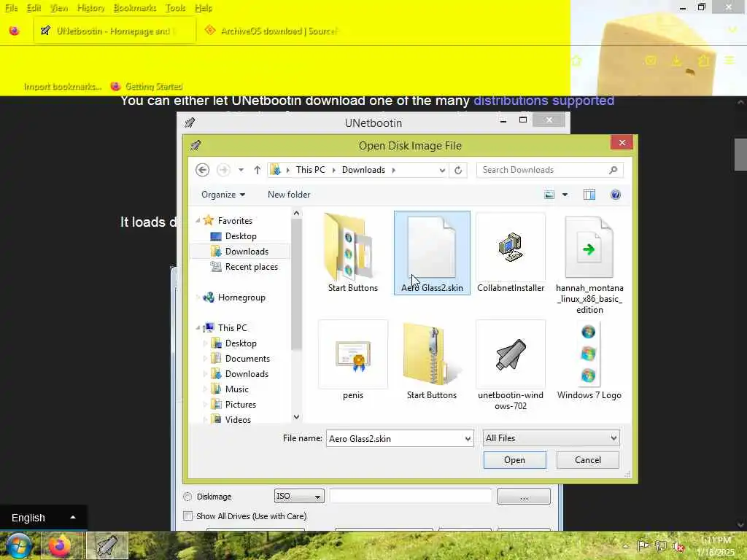Select the Start Buttons folder in top row
Screen dimensions: 747x560
pyautogui.click(x=352, y=253)
